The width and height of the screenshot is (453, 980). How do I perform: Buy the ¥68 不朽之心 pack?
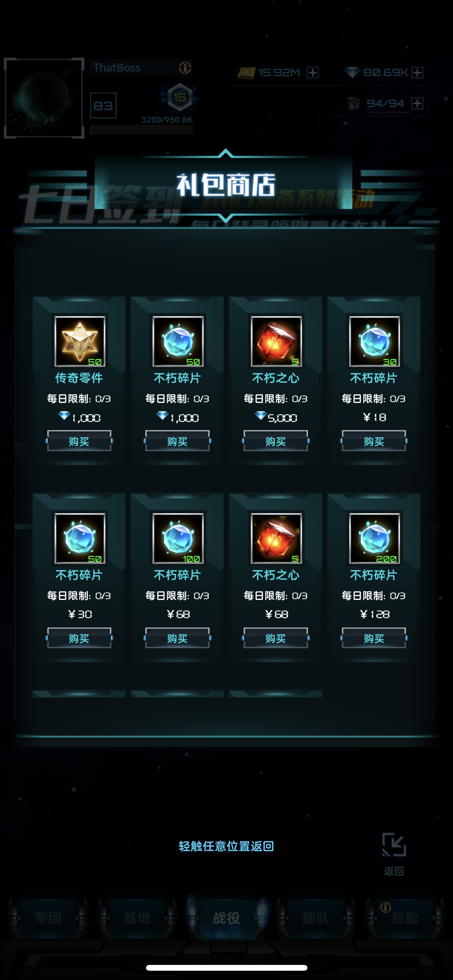coord(276,638)
